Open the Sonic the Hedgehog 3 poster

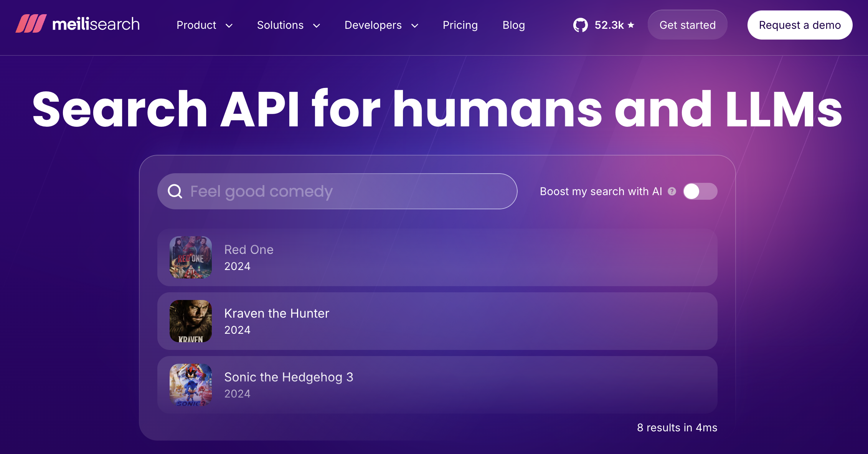[x=191, y=385]
